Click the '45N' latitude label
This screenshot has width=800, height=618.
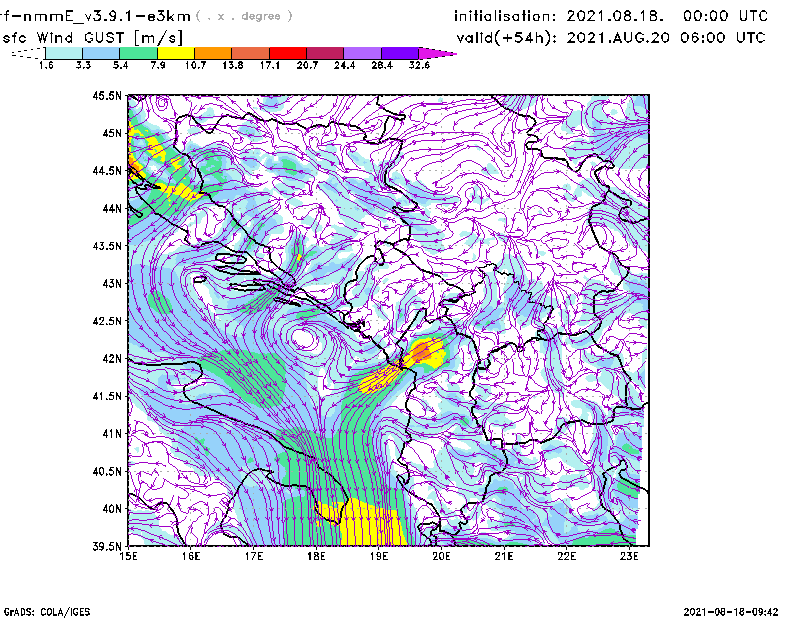click(112, 133)
